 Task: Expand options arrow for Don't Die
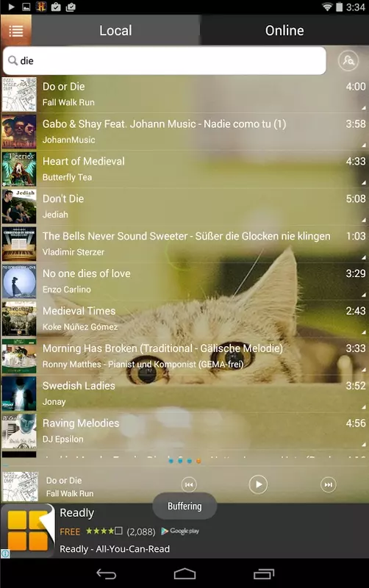point(363,220)
